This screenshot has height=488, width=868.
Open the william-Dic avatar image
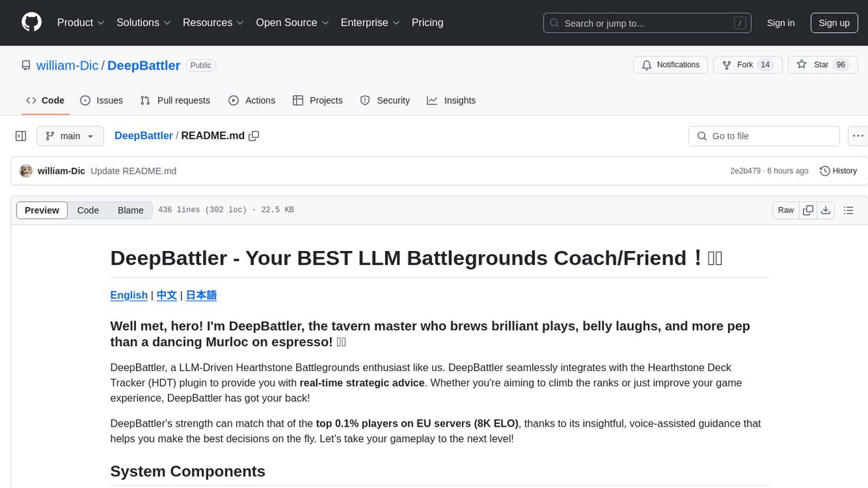point(26,171)
